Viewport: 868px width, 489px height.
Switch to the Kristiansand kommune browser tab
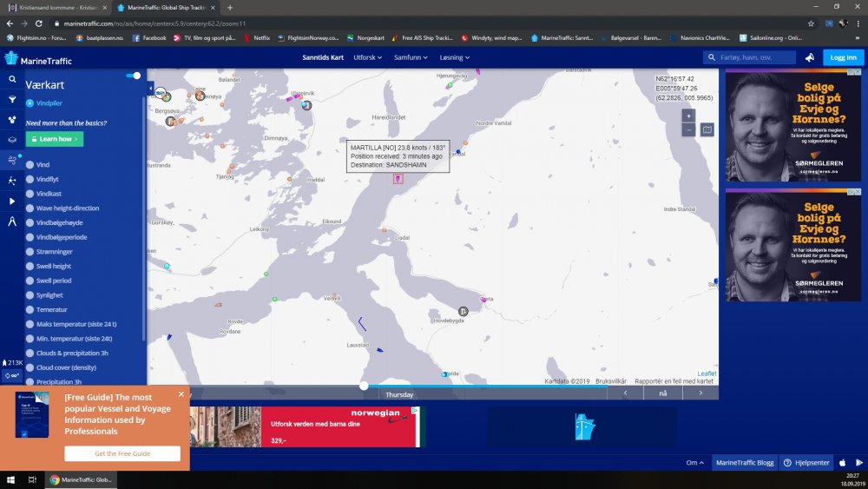click(58, 8)
